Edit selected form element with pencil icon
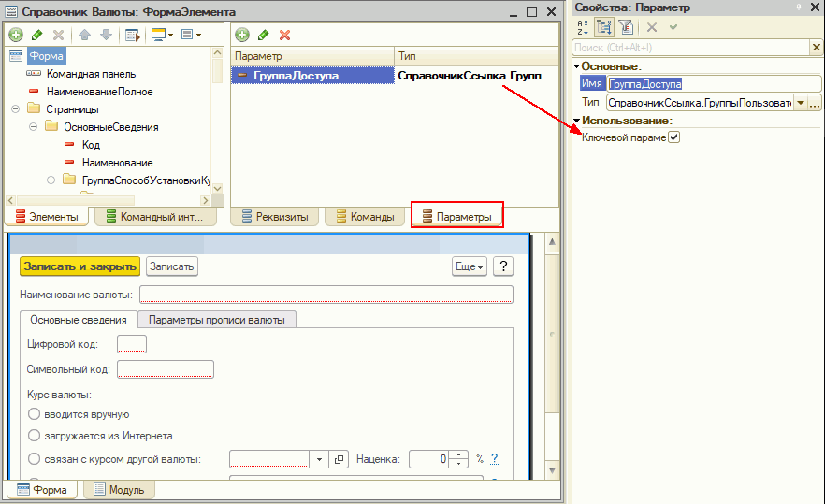The width and height of the screenshot is (825, 504). tap(36, 35)
